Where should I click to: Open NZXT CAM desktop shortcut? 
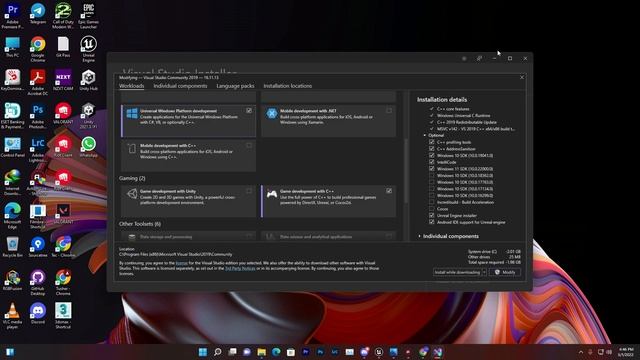click(x=63, y=80)
